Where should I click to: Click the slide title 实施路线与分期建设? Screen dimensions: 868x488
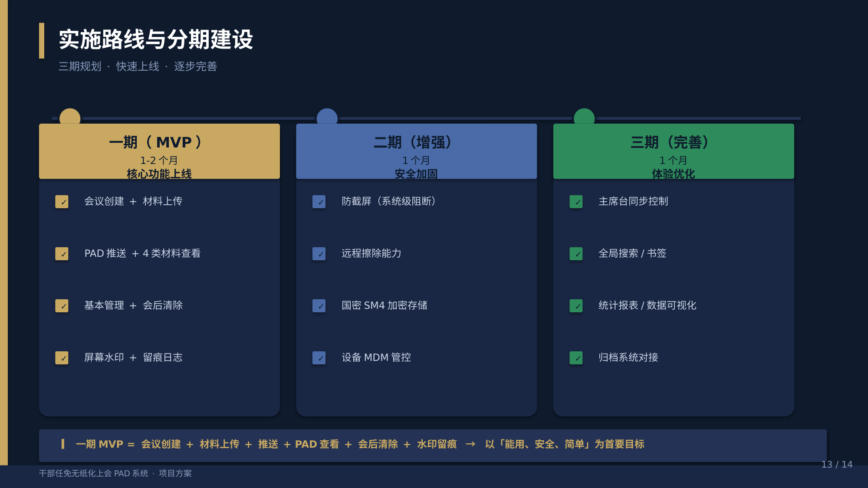pos(156,39)
